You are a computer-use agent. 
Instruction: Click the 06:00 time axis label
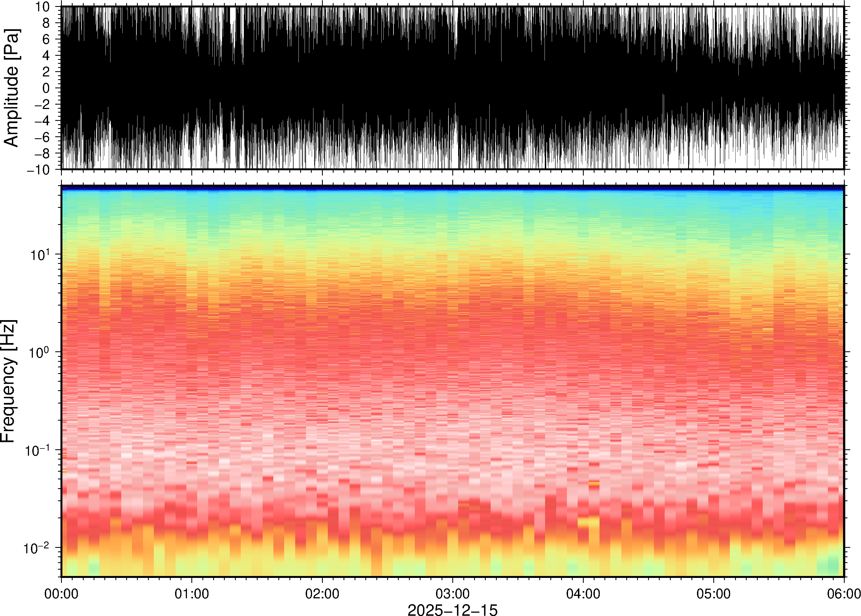844,594
